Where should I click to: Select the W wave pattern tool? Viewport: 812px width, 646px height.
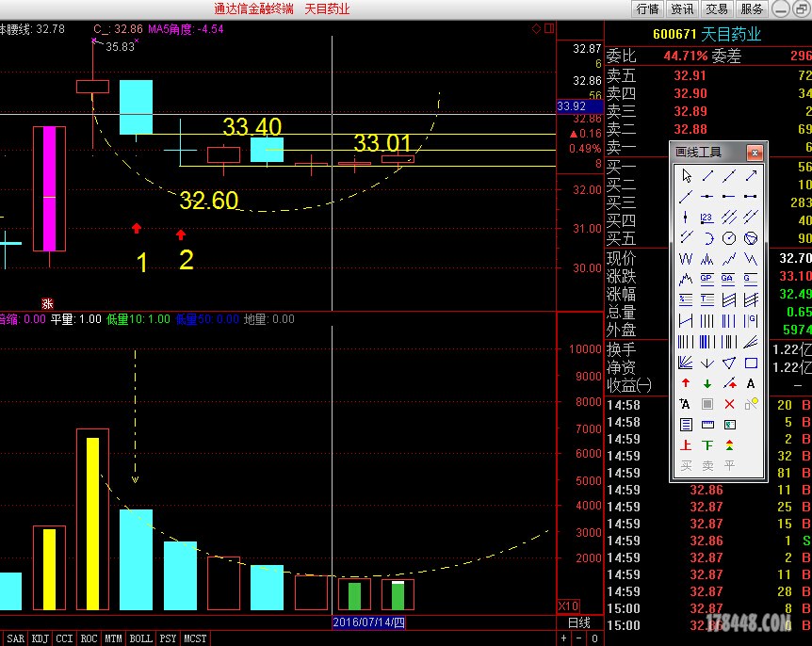(x=686, y=259)
